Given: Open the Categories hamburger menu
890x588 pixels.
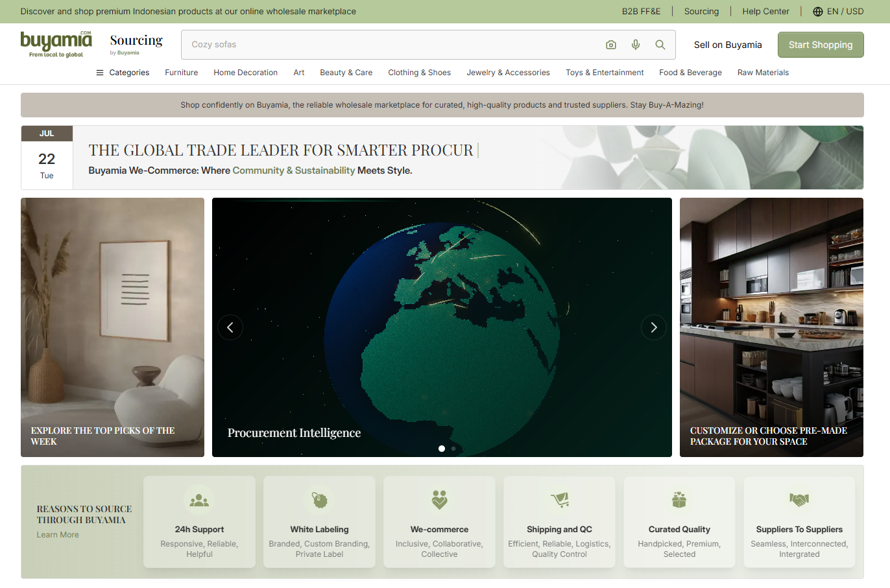Looking at the screenshot, I should pyautogui.click(x=123, y=73).
